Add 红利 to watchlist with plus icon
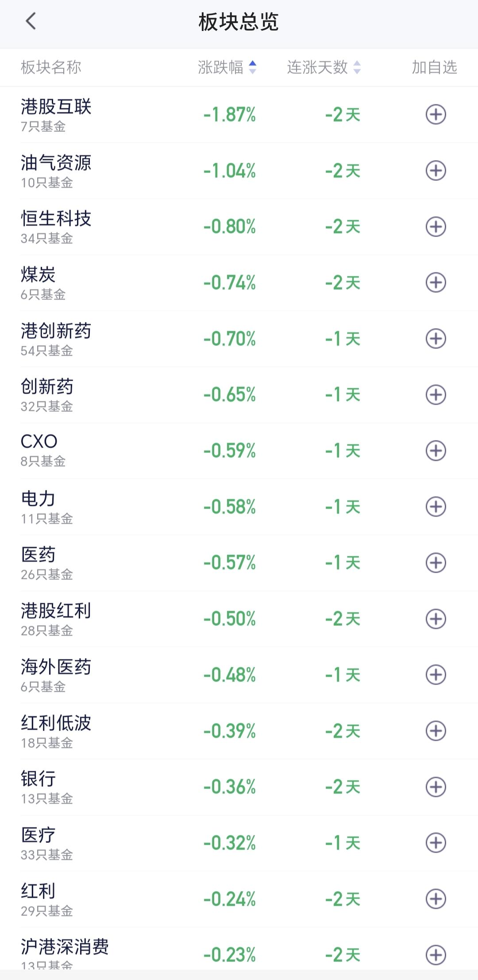478x980 pixels. (x=436, y=899)
